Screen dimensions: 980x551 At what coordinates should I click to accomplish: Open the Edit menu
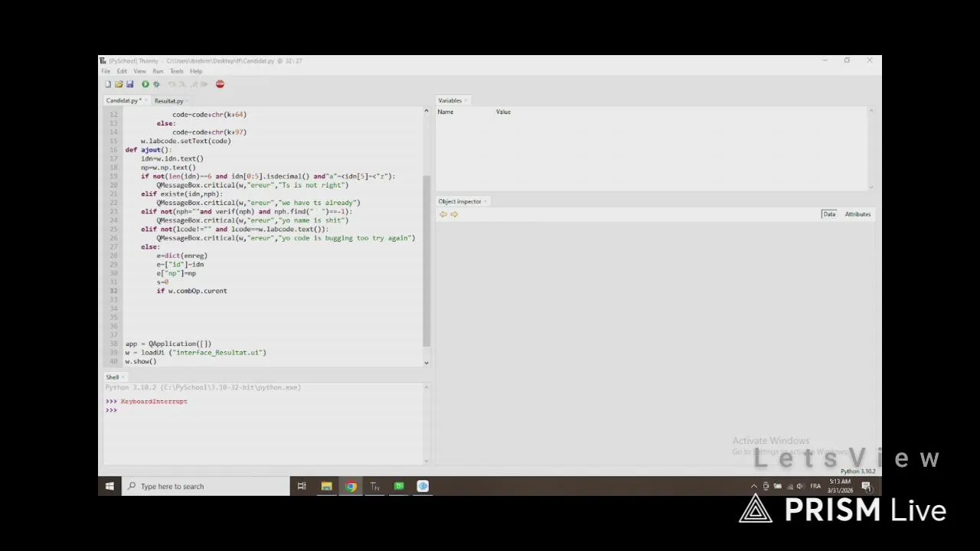[122, 71]
